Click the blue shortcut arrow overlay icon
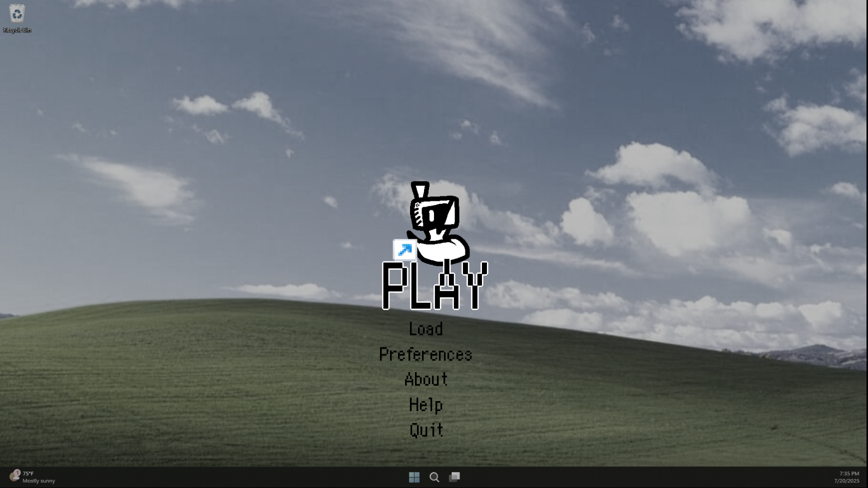The image size is (868, 488). [405, 250]
